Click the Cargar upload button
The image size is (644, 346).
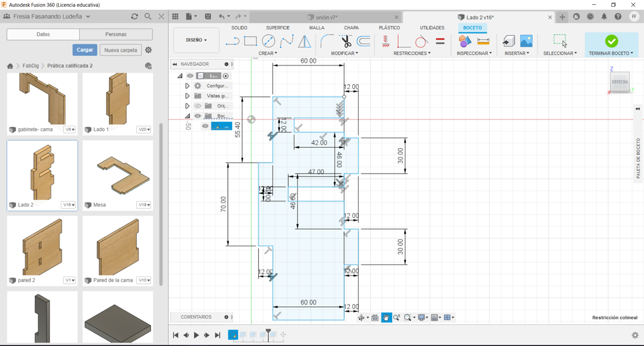85,50
